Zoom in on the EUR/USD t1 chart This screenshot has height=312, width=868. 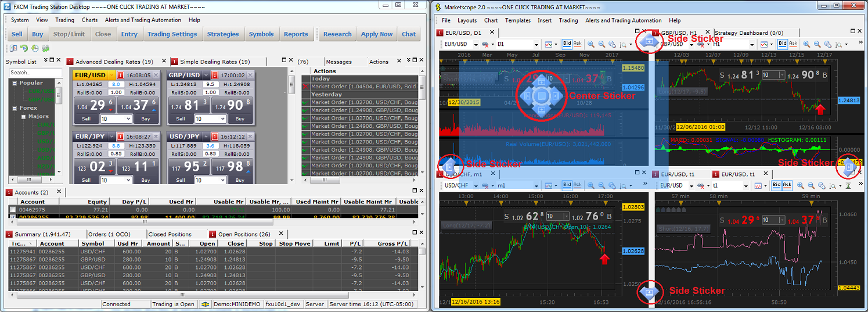pyautogui.click(x=801, y=185)
